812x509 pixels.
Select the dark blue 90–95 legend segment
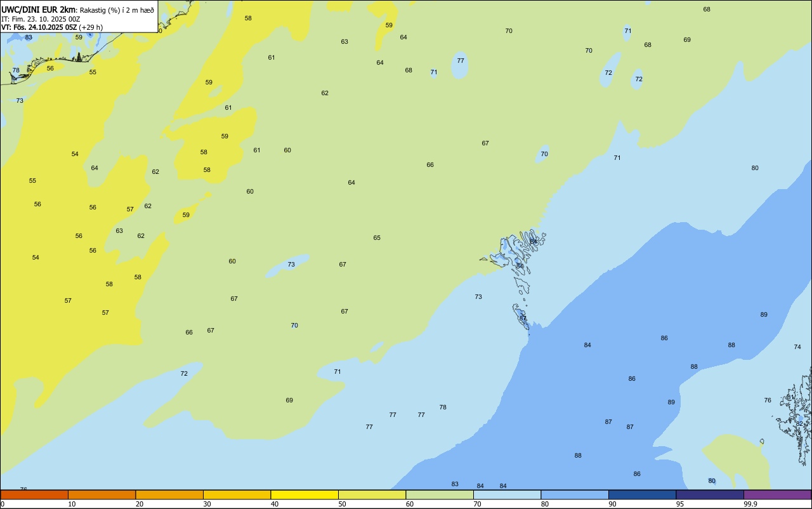pos(642,494)
